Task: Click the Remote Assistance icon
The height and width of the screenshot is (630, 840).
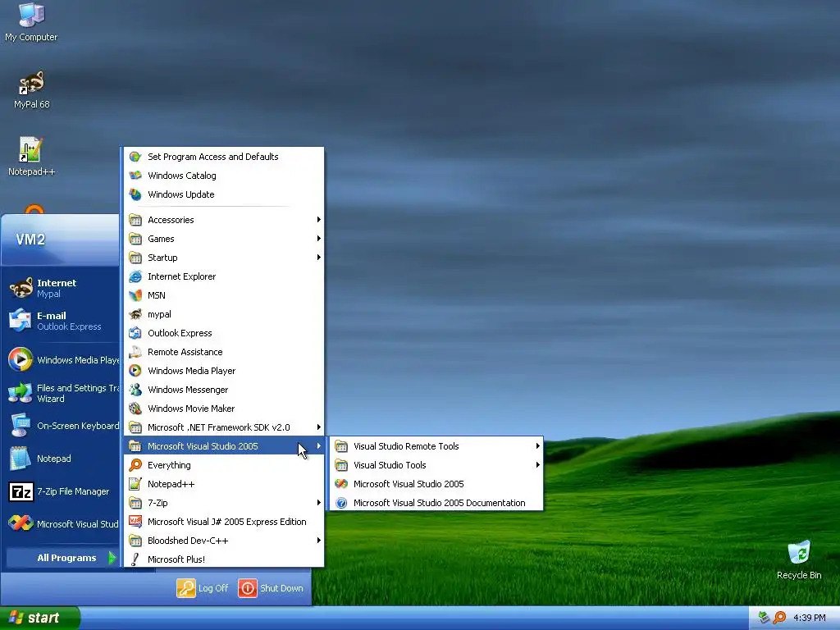Action: pyautogui.click(x=135, y=351)
